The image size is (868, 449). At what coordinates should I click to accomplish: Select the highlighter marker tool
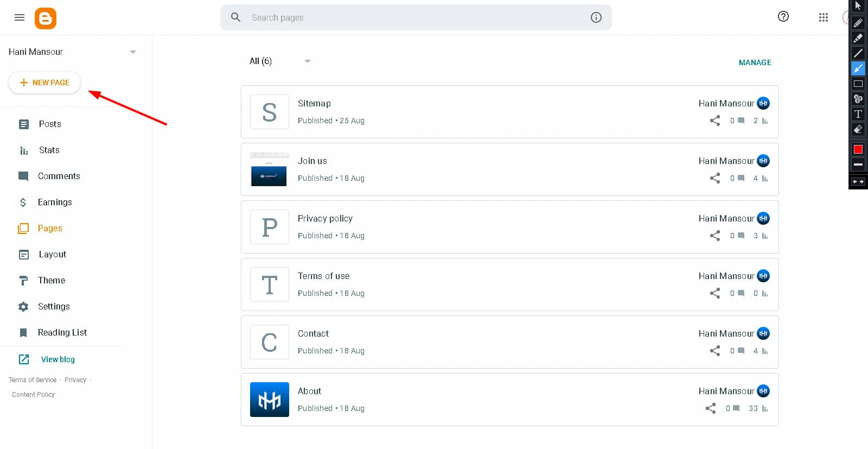click(858, 38)
